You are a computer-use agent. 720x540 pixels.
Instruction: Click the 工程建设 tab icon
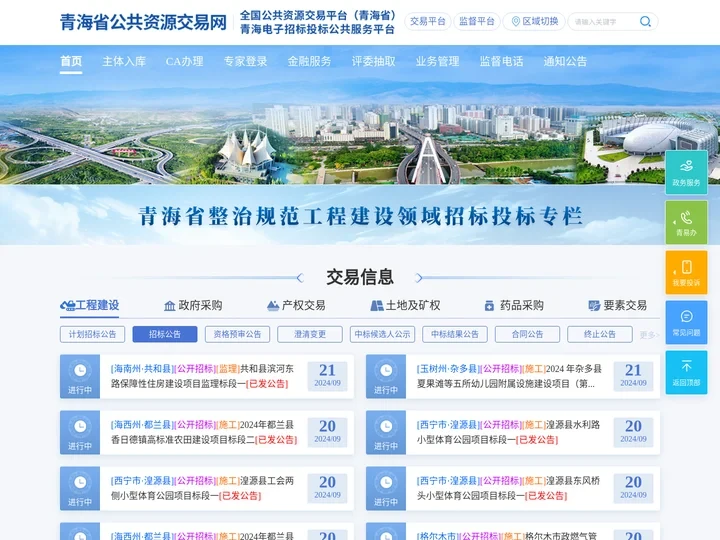[x=68, y=305]
